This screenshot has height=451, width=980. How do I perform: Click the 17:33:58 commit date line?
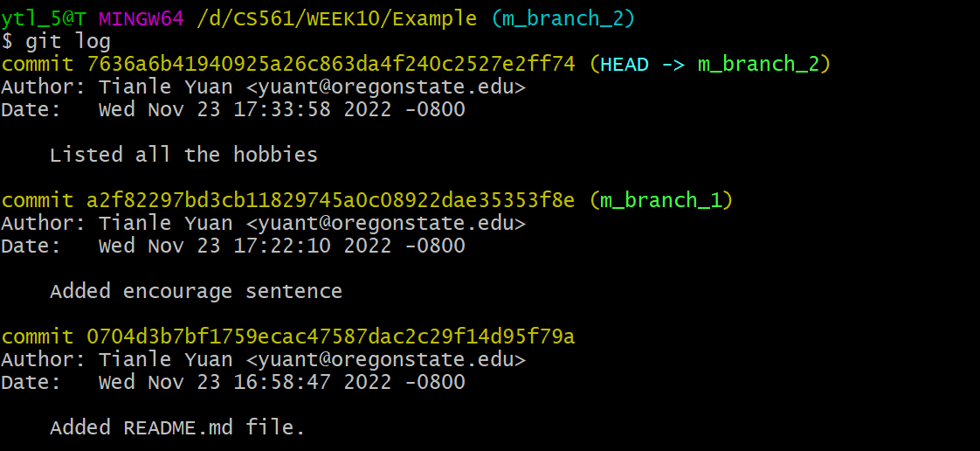coord(233,109)
